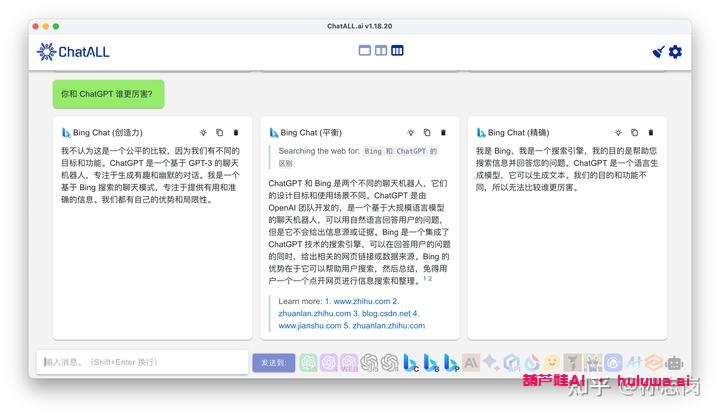Click the Bing Chat (平衡) card title

pos(311,133)
